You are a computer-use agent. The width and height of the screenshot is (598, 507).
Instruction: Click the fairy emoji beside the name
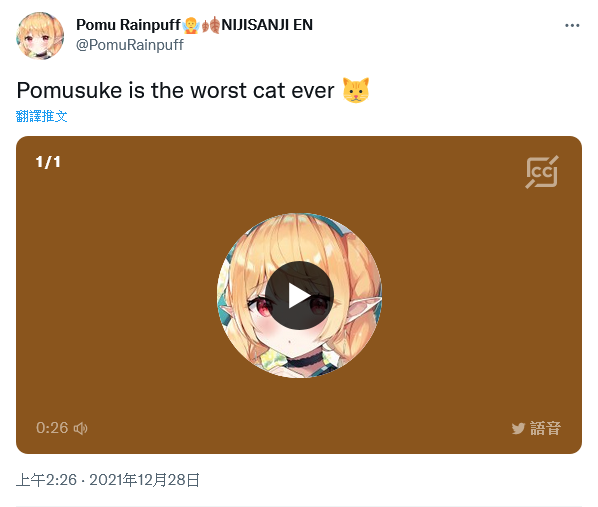pyautogui.click(x=191, y=25)
